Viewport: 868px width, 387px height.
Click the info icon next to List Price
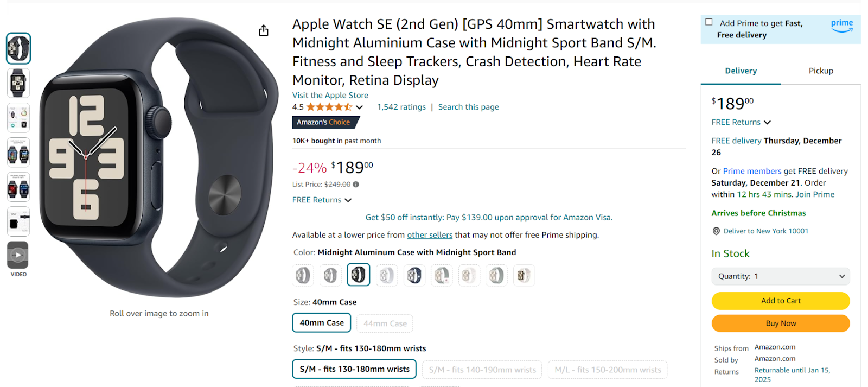pyautogui.click(x=356, y=184)
